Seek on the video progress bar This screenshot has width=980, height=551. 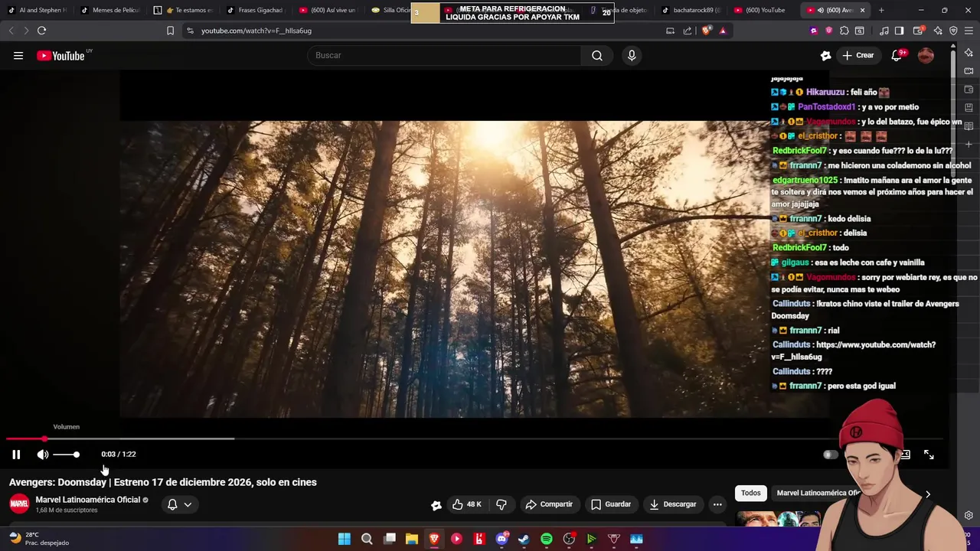475,439
